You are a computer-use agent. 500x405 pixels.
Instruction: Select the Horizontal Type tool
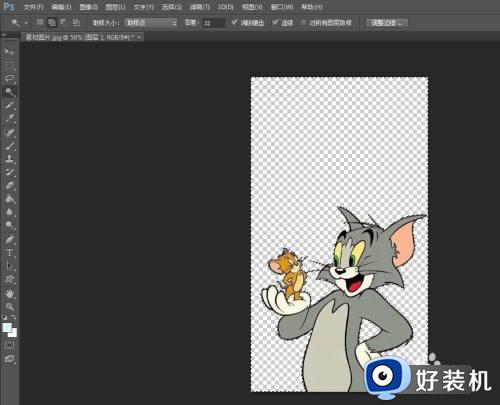(9, 253)
